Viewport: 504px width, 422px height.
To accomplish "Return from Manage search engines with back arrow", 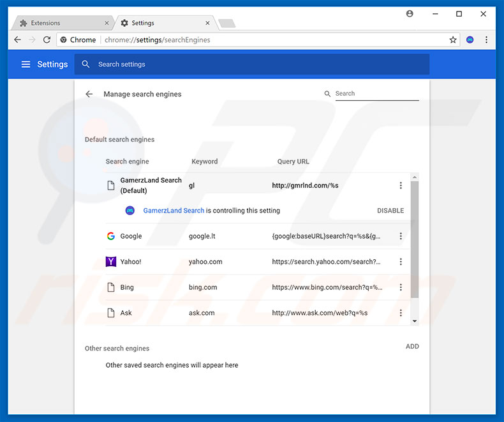I will click(x=89, y=94).
